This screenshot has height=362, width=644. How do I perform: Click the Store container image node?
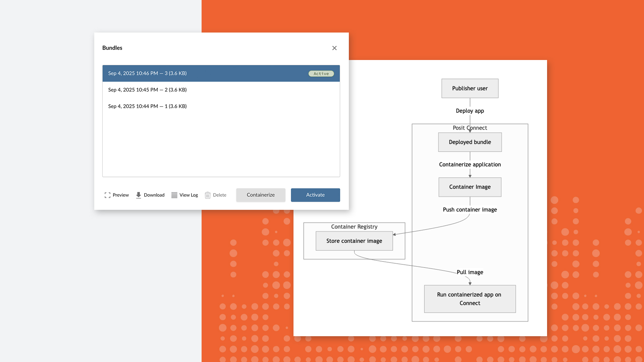pyautogui.click(x=354, y=241)
